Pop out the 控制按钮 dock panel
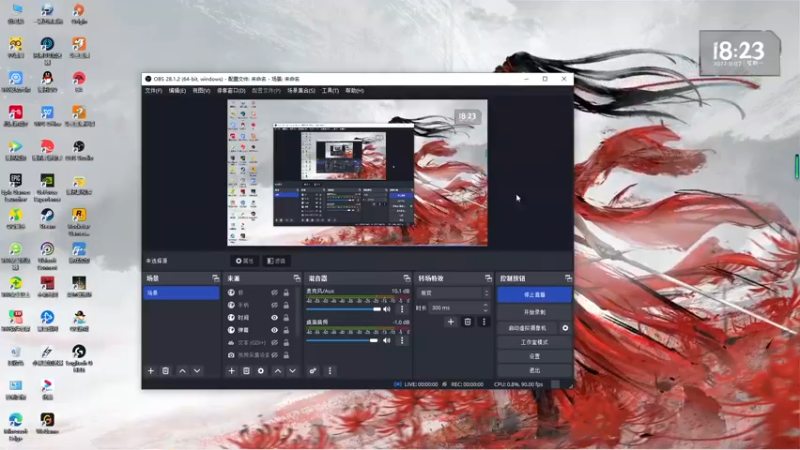Image resolution: width=800 pixels, height=450 pixels. [x=568, y=279]
